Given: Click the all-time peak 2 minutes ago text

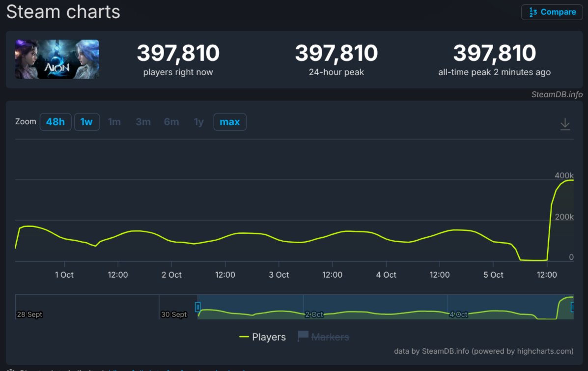Looking at the screenshot, I should [495, 72].
